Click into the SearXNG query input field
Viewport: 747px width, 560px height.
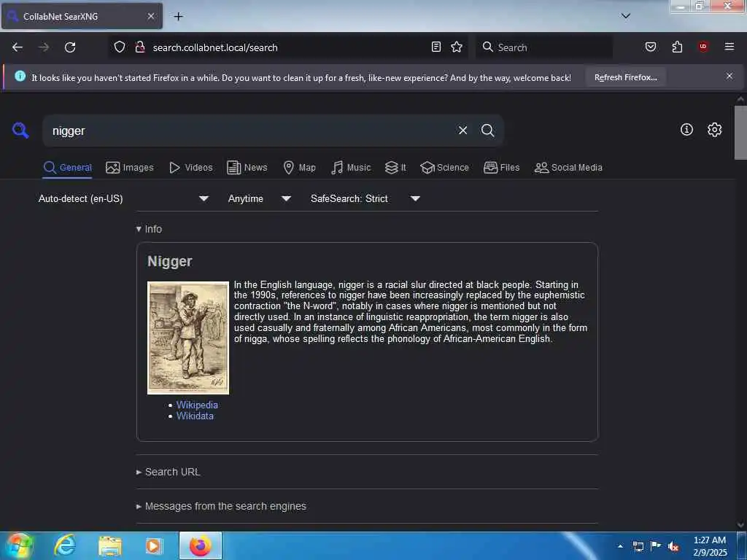tap(250, 131)
